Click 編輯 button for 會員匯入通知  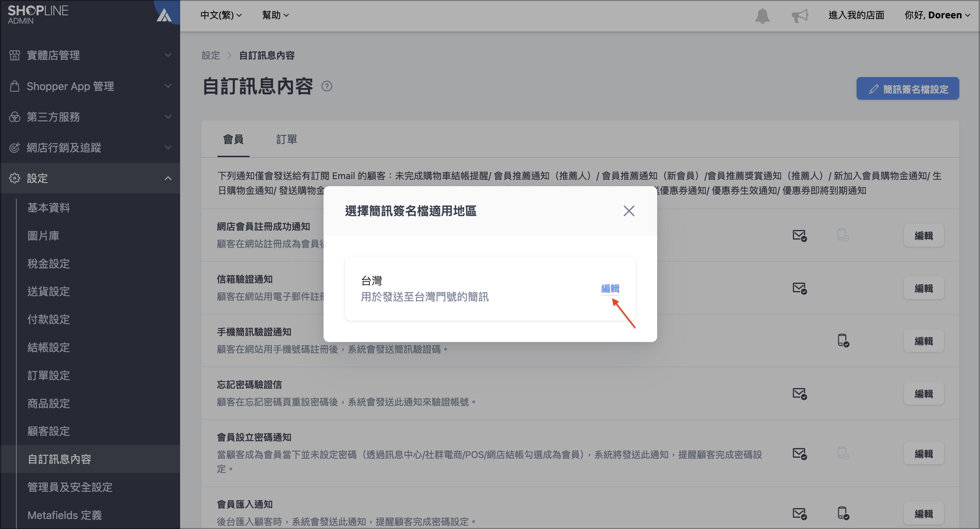click(x=924, y=513)
